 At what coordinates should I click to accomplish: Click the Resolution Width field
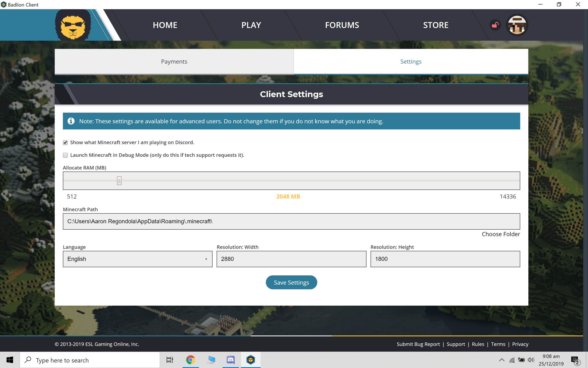291,259
